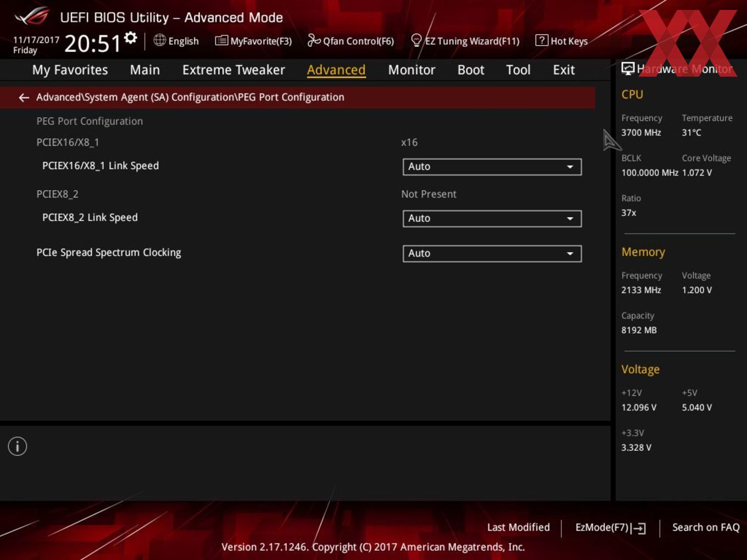Open the Extreme Tweaker tab
747x560 pixels.
point(233,70)
